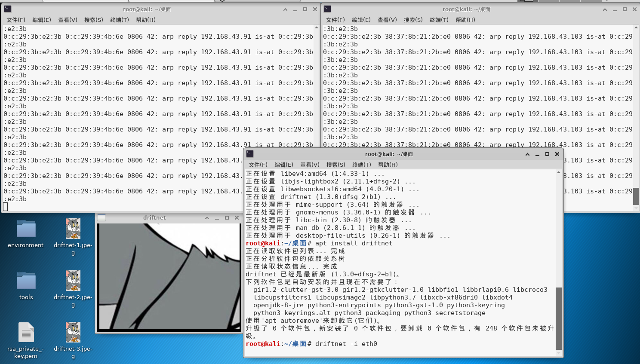Open 查看(V) menu in left terminal
This screenshot has width=640, height=364.
68,20
